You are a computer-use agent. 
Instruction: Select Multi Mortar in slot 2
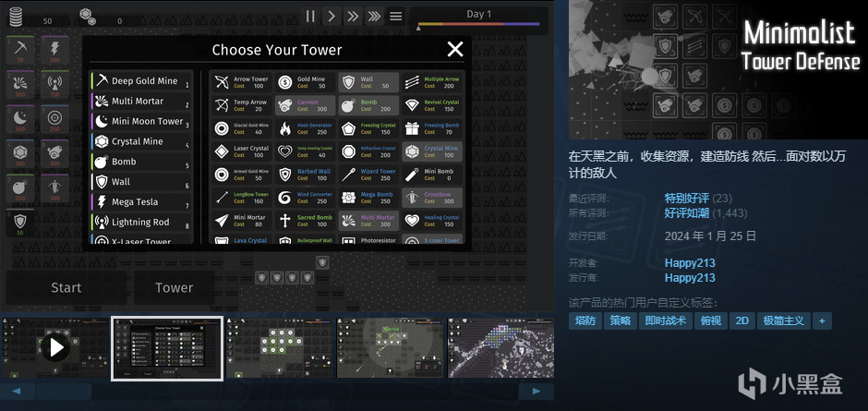tap(141, 102)
